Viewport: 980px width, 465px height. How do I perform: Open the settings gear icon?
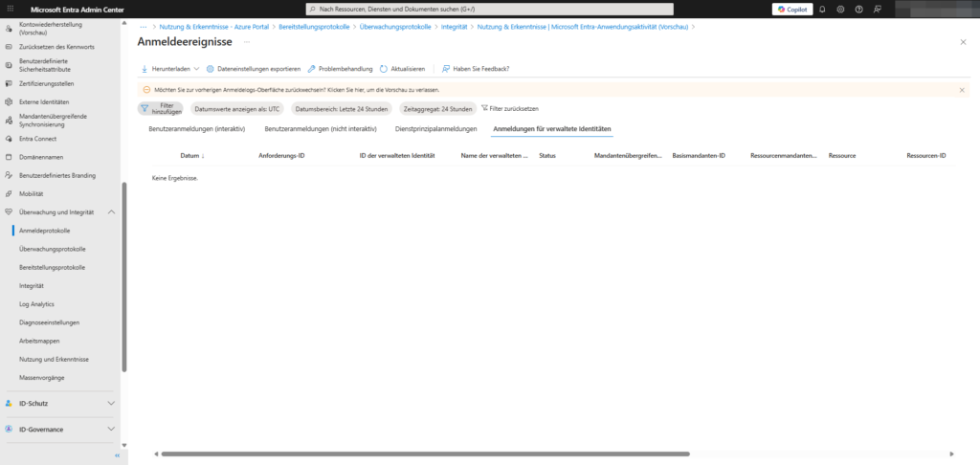point(840,9)
